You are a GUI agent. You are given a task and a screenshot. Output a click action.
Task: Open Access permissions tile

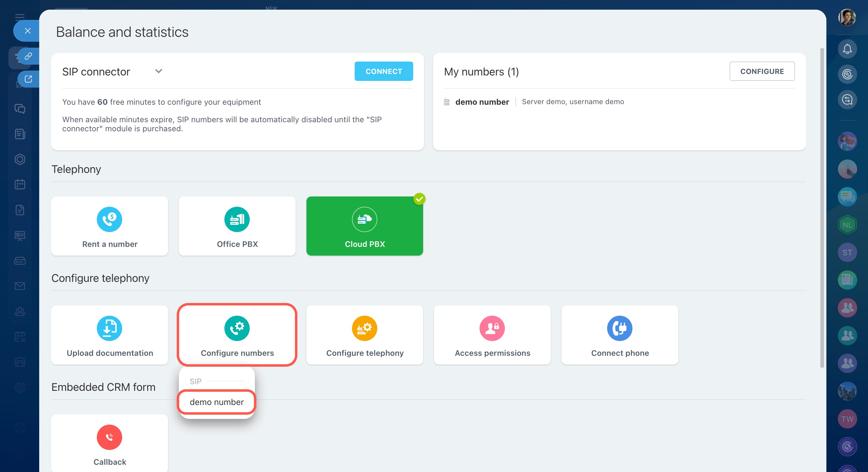(492, 335)
